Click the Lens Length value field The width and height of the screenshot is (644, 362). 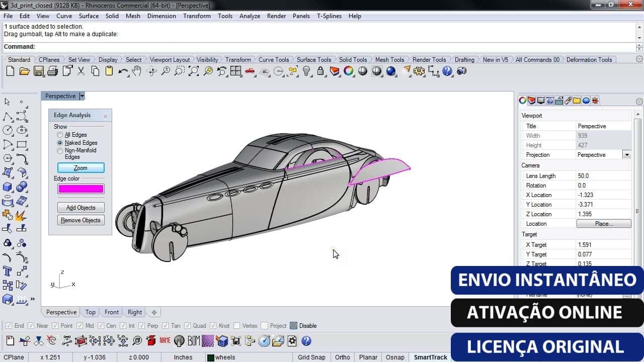coord(603,176)
